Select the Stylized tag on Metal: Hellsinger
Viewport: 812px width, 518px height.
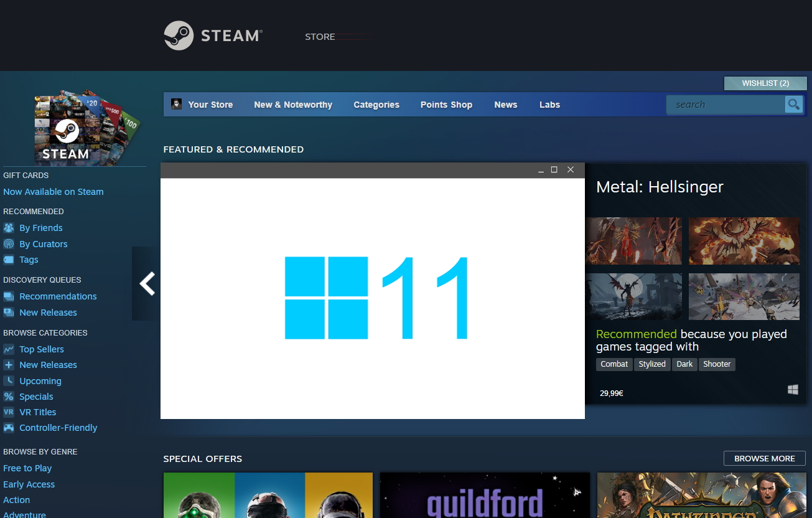(652, 364)
